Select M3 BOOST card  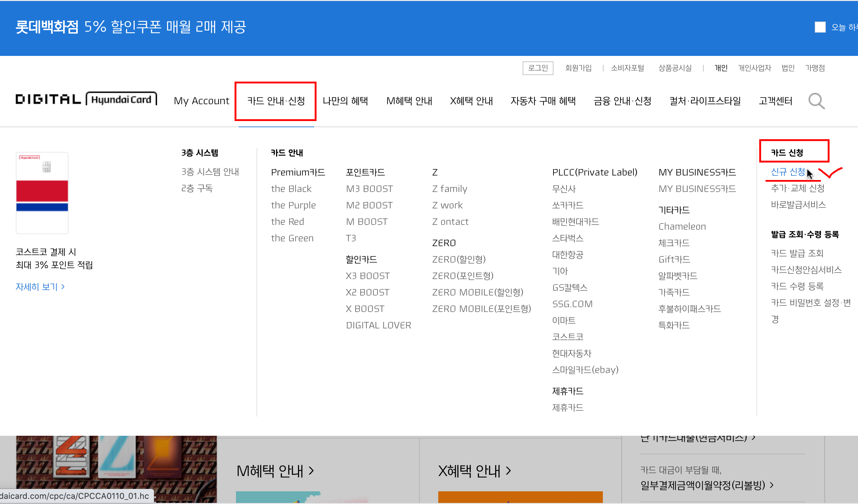(369, 189)
